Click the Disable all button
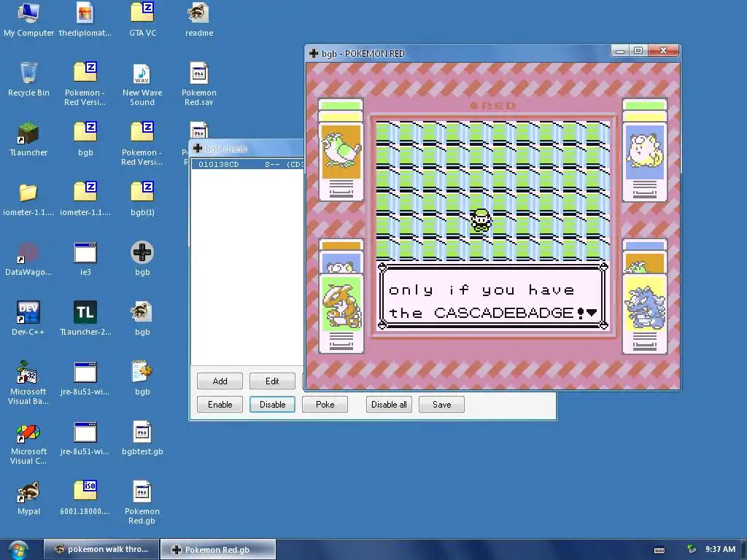The height and width of the screenshot is (560, 747). pyautogui.click(x=389, y=404)
